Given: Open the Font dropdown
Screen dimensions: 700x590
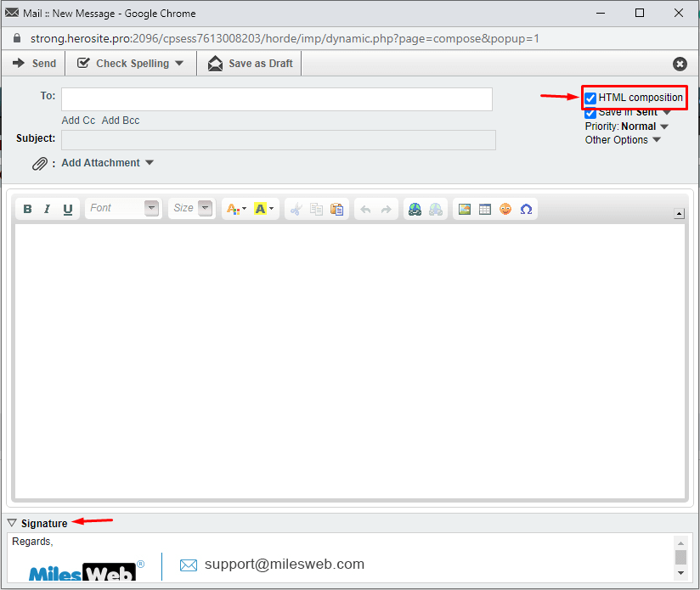Looking at the screenshot, I should (x=123, y=208).
